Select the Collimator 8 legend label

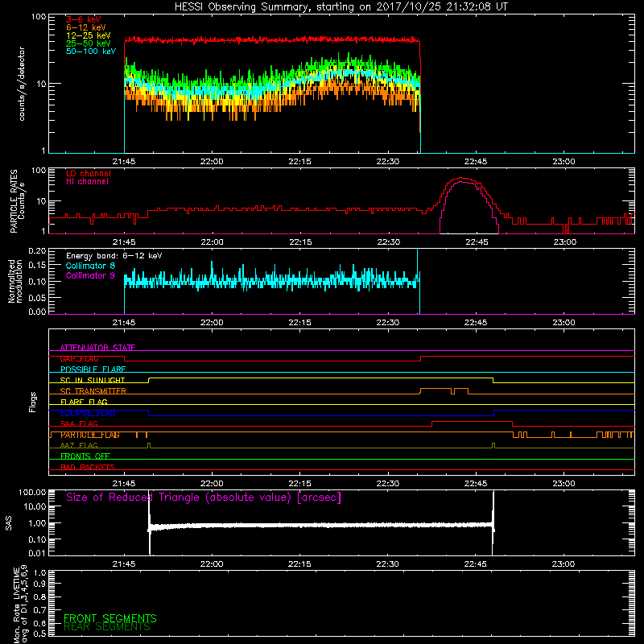pos(90,266)
